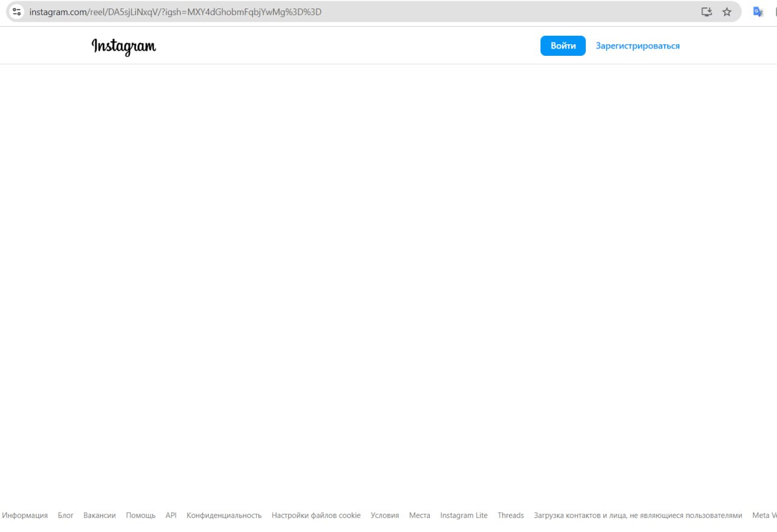This screenshot has height=532, width=777.
Task: Open the Информация footer link
Action: 25,515
